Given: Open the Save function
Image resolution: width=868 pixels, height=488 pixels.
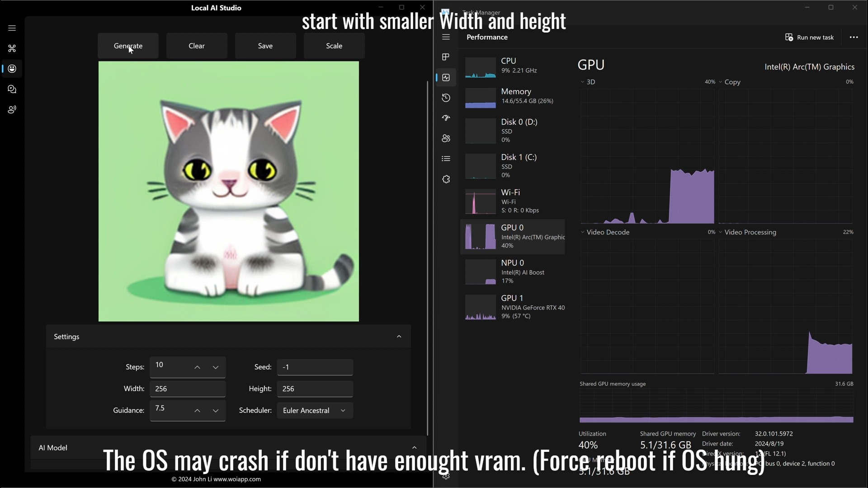Looking at the screenshot, I should pos(264,46).
